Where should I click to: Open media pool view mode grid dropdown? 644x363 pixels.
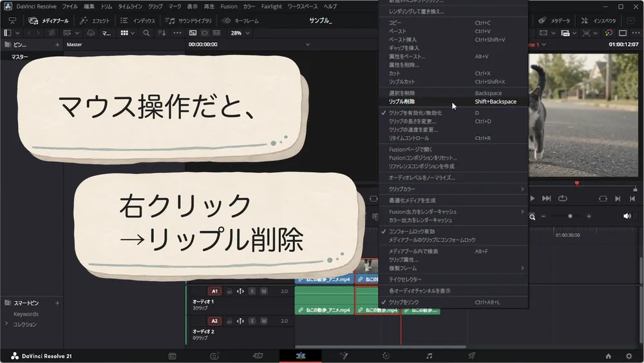[x=128, y=33]
